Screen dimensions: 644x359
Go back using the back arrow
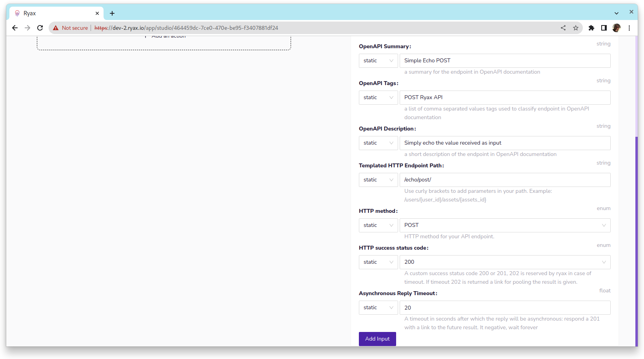click(x=15, y=28)
